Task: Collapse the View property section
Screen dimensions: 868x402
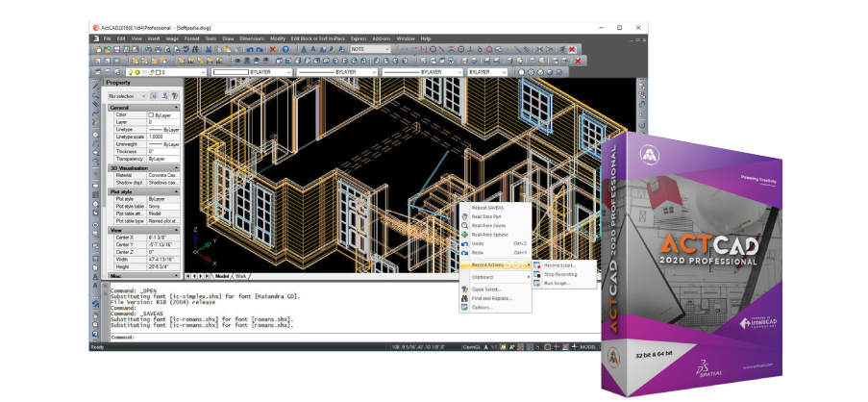Action: coord(177,230)
